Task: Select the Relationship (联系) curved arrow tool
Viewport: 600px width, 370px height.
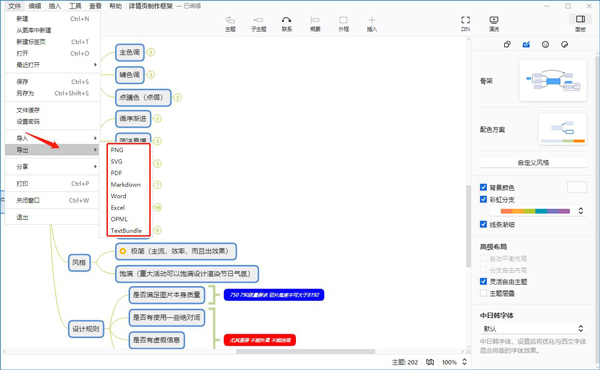Action: click(287, 24)
